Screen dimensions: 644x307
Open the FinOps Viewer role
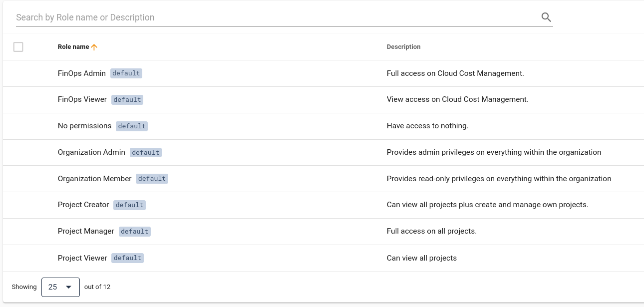(x=82, y=99)
